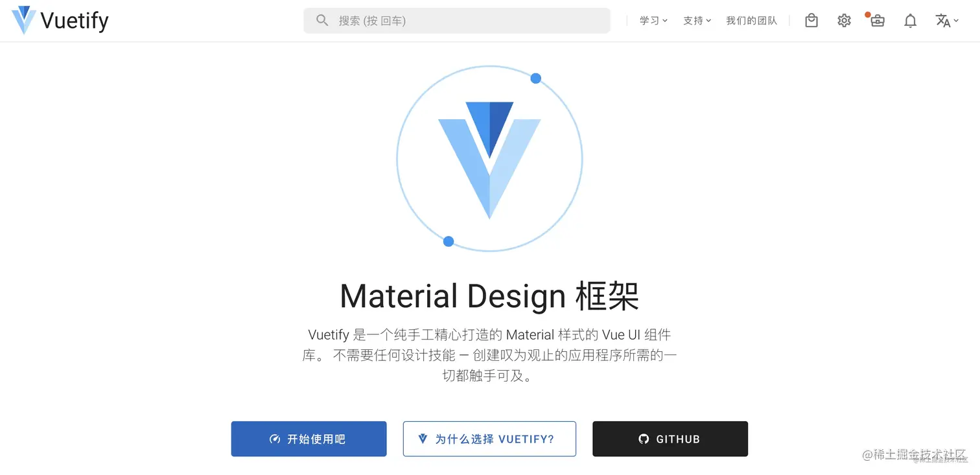The height and width of the screenshot is (475, 980).
Task: Click the jobs briefcase icon with red dot
Action: click(877, 21)
